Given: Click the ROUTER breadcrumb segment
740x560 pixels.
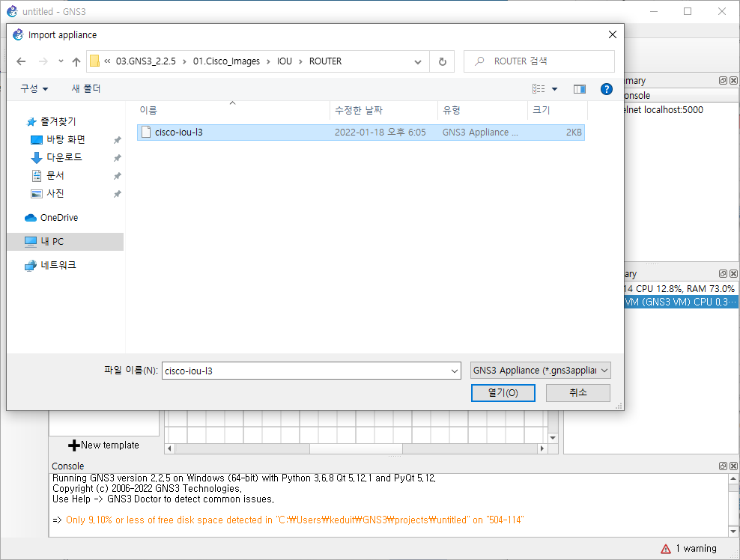Looking at the screenshot, I should [x=325, y=61].
